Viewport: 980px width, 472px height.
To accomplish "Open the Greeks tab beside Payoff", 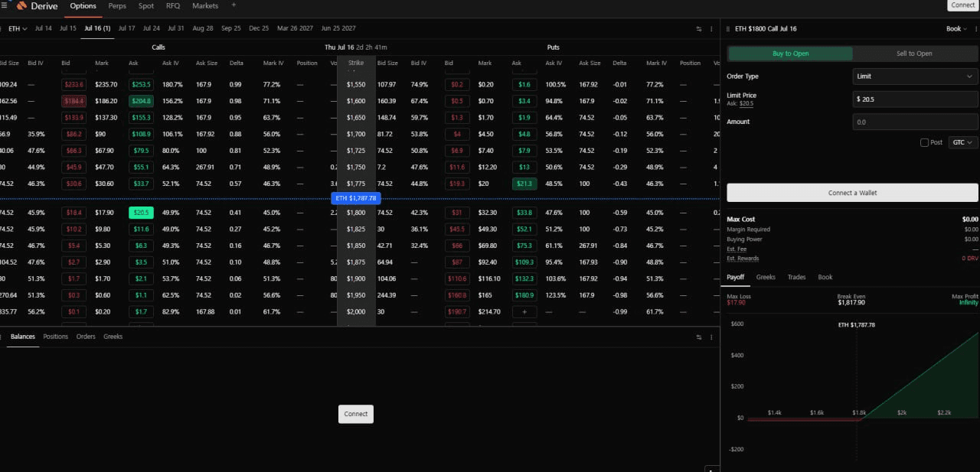I will pos(766,277).
